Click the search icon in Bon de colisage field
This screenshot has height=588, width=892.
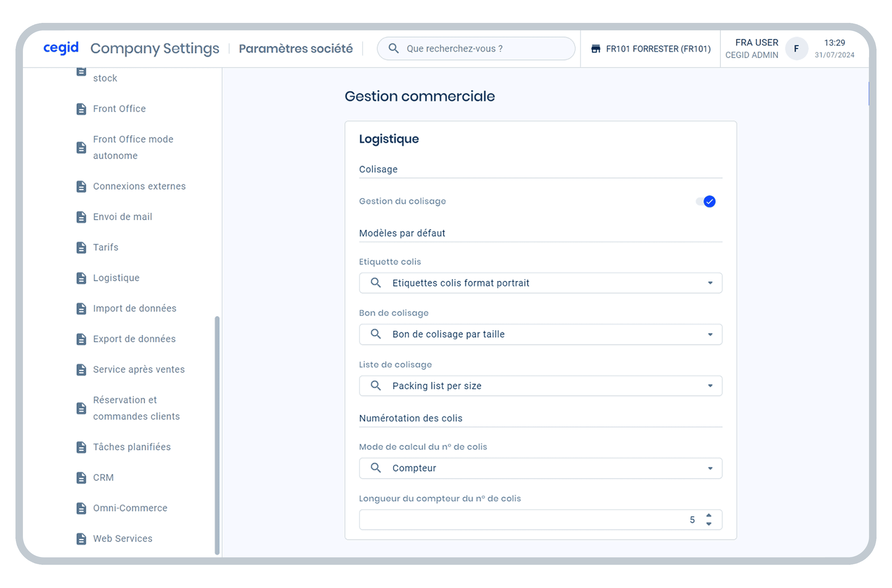376,334
